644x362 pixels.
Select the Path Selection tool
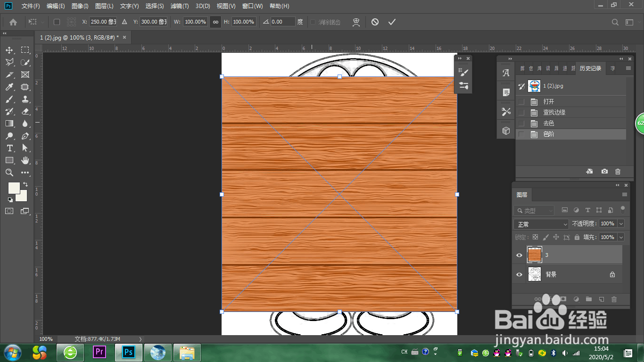[x=25, y=148]
